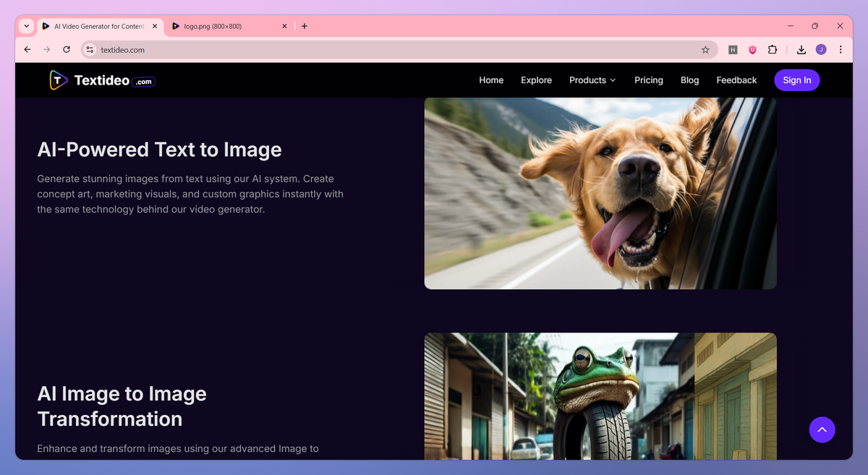The image size is (868, 475).
Task: Click the Textideo logo icon
Action: [x=58, y=80]
